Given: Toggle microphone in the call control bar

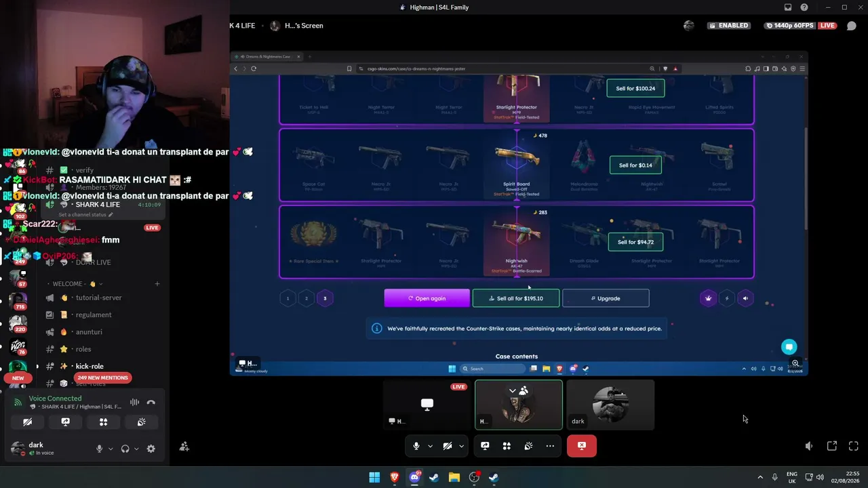Looking at the screenshot, I should click(416, 446).
